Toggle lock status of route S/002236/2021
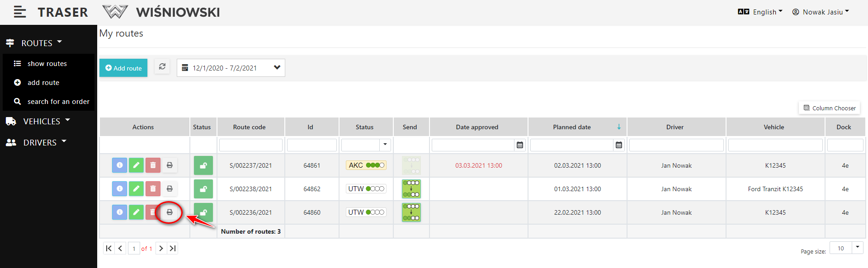 click(x=203, y=212)
